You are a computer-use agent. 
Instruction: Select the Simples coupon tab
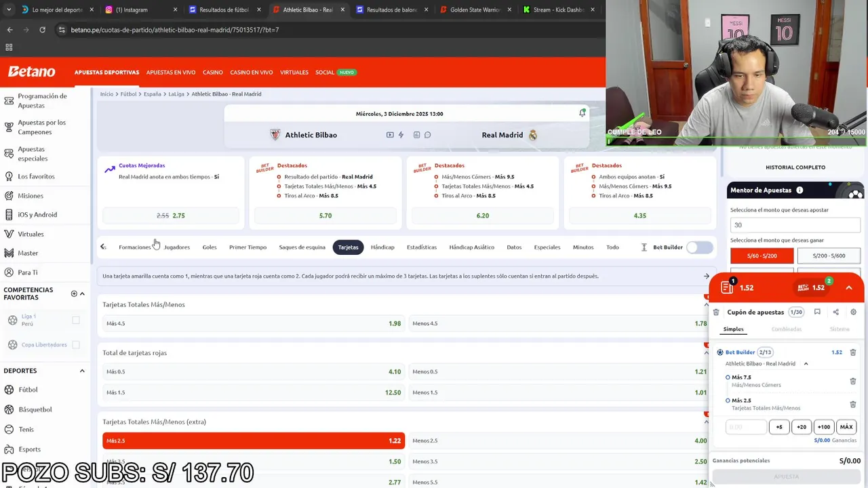tap(733, 329)
